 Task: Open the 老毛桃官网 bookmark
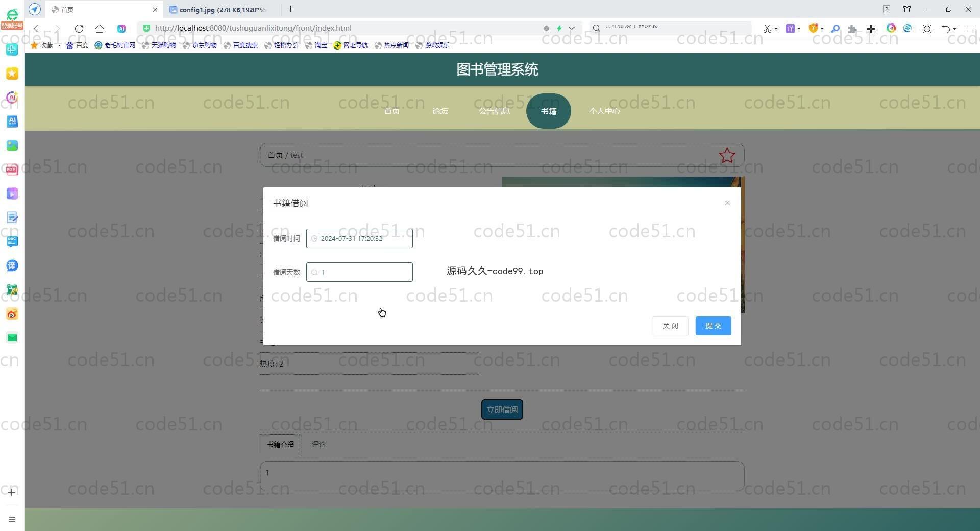115,45
